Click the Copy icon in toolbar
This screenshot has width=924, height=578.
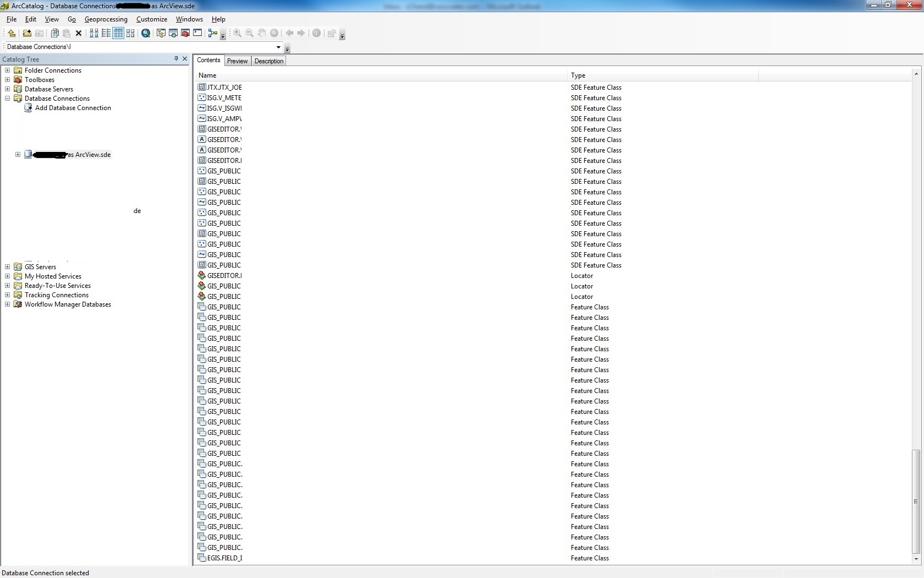54,34
